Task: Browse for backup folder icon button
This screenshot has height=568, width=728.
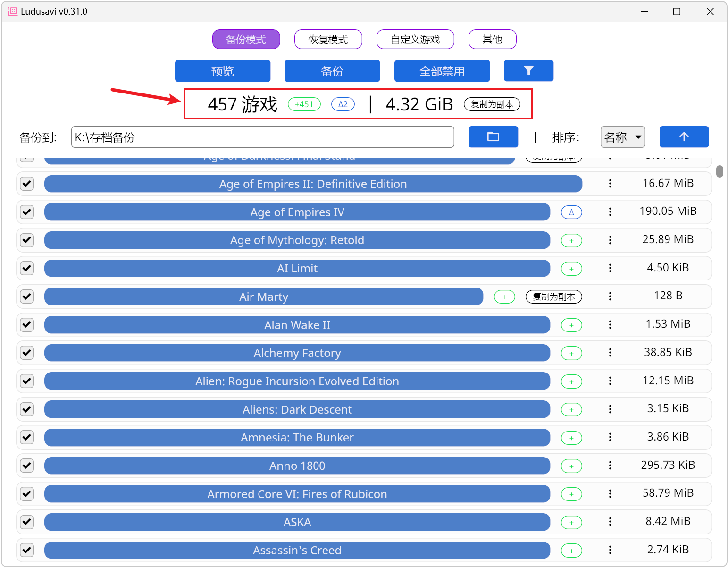Action: (493, 137)
